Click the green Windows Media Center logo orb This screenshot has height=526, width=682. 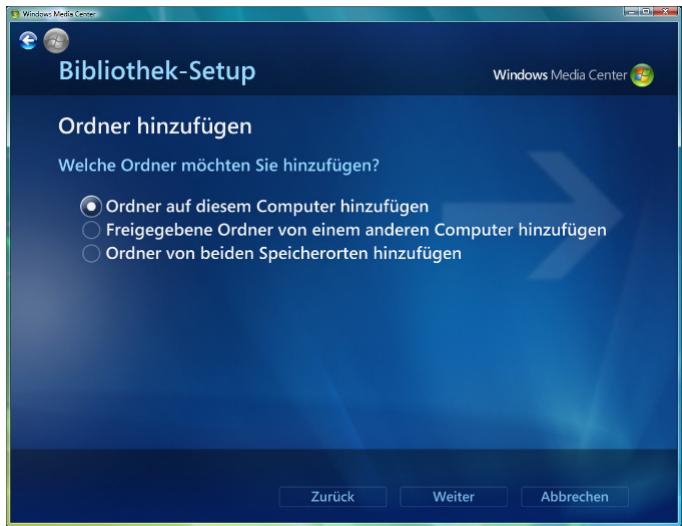tap(642, 75)
